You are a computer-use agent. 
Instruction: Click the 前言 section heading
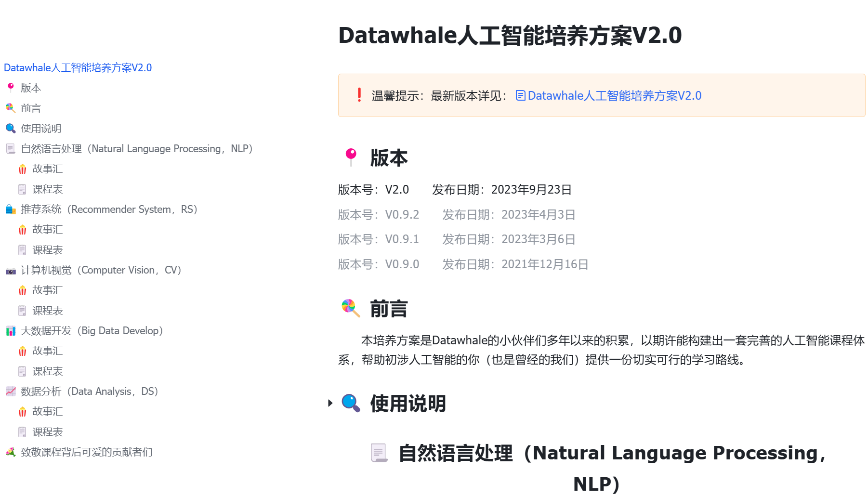389,309
